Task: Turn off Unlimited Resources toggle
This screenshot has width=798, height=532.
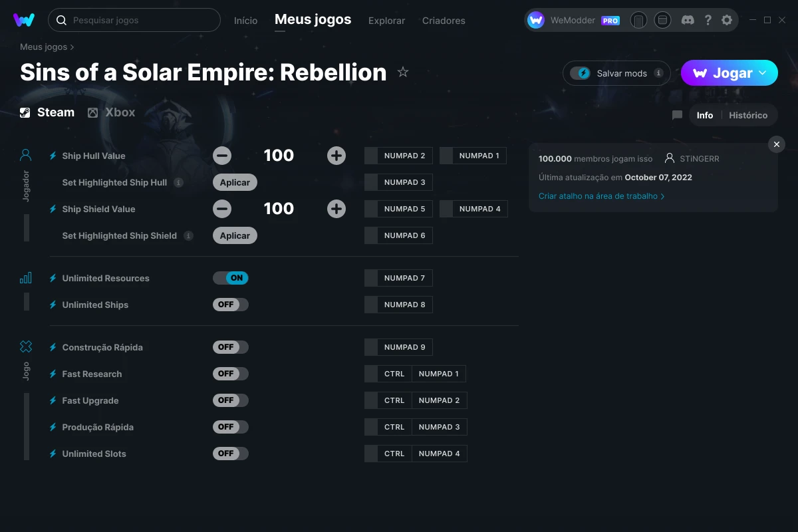Action: [x=231, y=278]
